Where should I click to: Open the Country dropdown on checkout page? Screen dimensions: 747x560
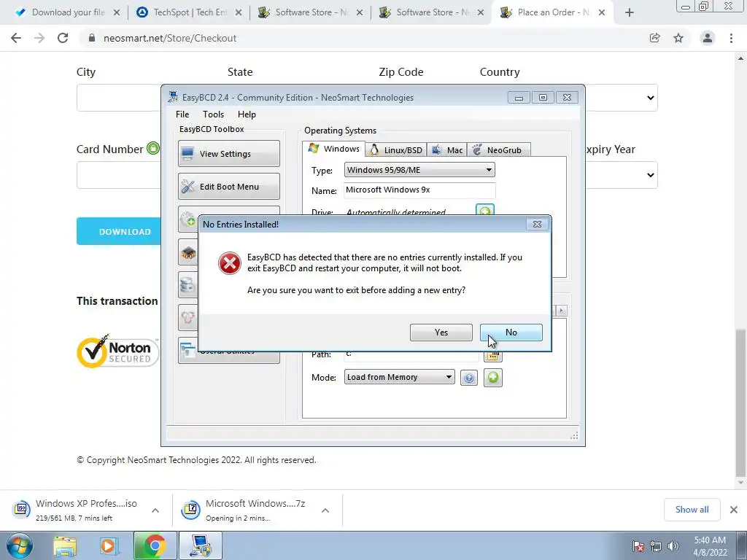point(622,98)
